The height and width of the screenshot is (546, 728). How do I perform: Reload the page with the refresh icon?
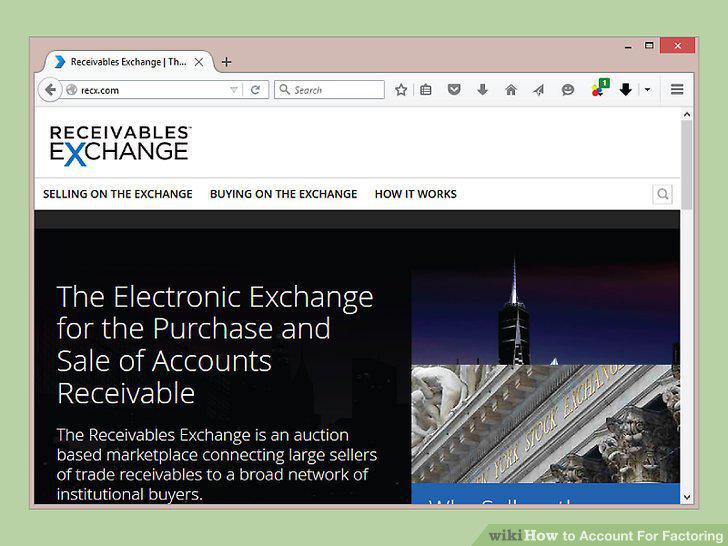click(x=255, y=90)
